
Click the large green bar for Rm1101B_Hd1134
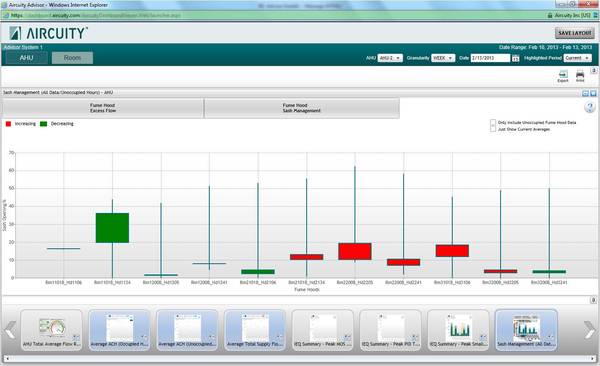[x=112, y=228]
